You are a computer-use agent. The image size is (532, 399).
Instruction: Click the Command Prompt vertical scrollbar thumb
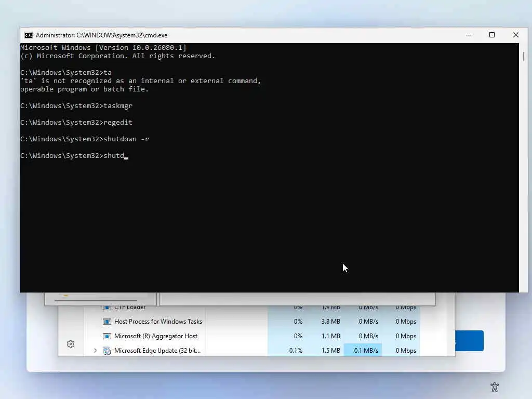tap(524, 56)
